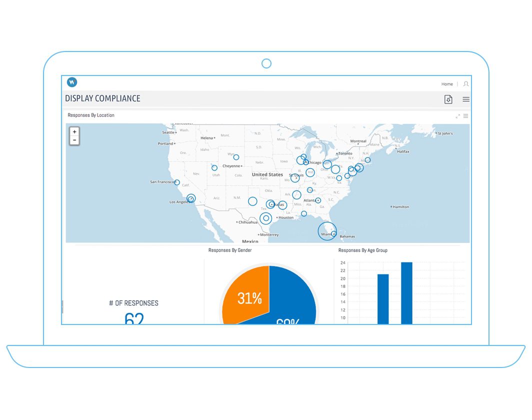Viewport: 532px width, 420px height.
Task: Open the dashboard hamburger menu
Action: click(x=466, y=99)
